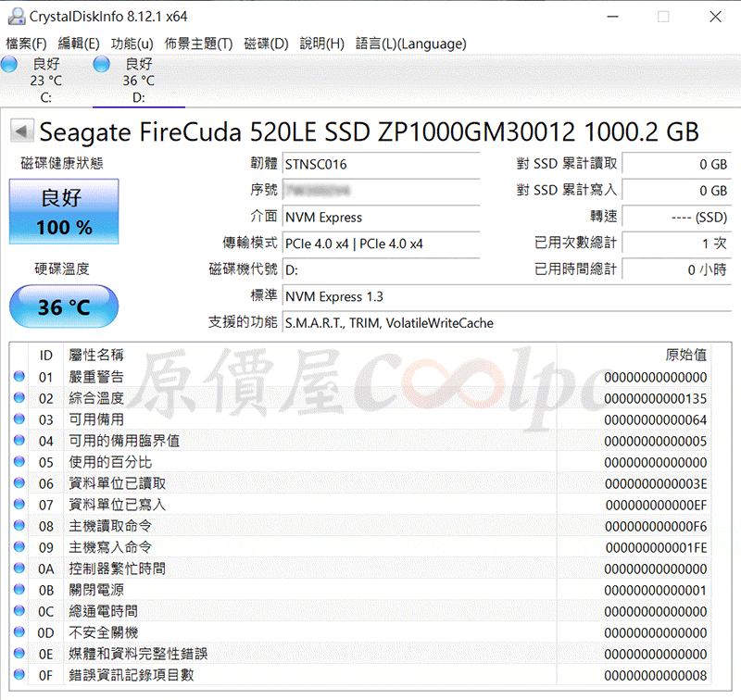This screenshot has height=700, width=741.
Task: Select the D: drive status icon
Action: [x=101, y=64]
